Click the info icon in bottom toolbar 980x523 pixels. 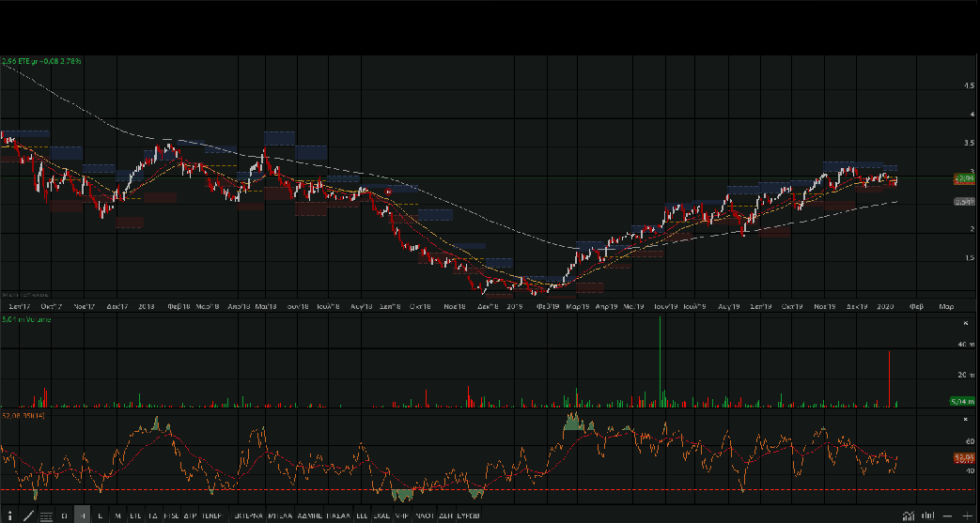click(x=10, y=515)
